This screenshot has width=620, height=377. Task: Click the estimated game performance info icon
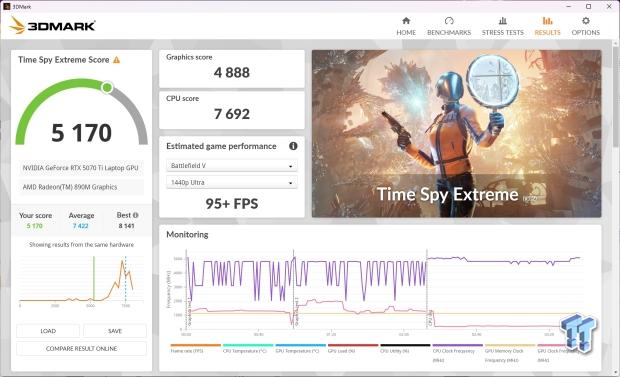click(293, 146)
